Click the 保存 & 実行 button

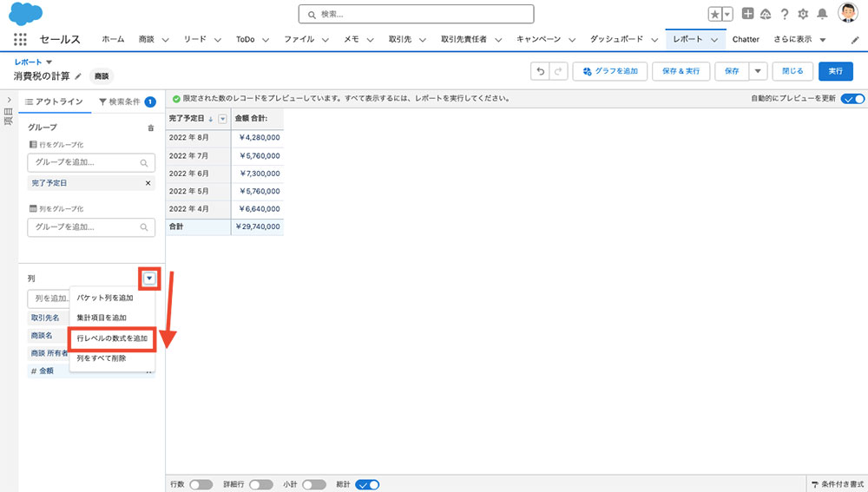(x=681, y=71)
